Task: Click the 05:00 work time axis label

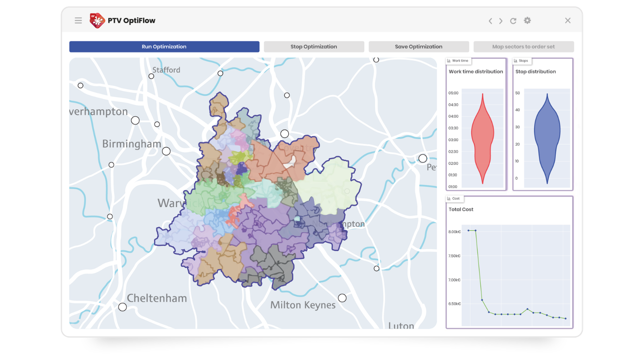Action: click(453, 93)
